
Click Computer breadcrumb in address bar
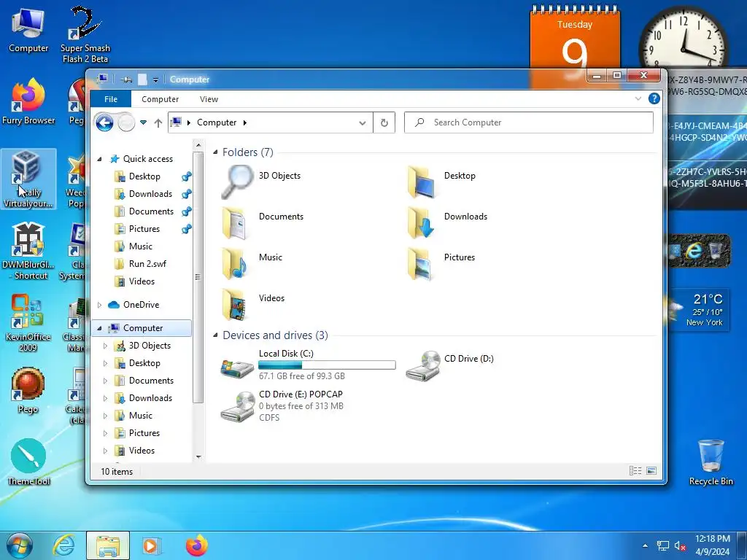216,122
